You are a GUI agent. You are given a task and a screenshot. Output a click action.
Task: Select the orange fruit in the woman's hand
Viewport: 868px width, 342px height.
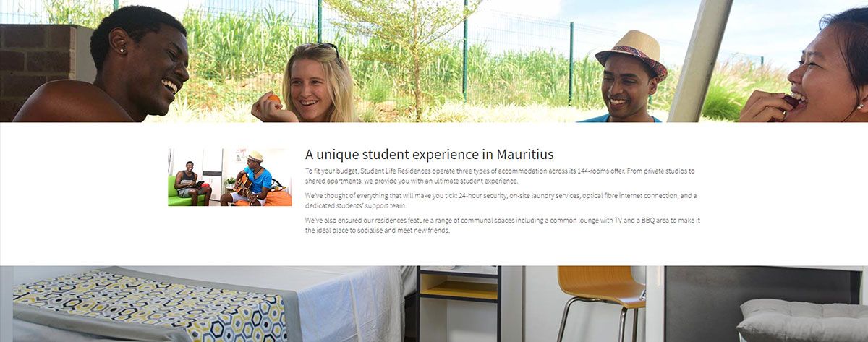click(x=273, y=98)
